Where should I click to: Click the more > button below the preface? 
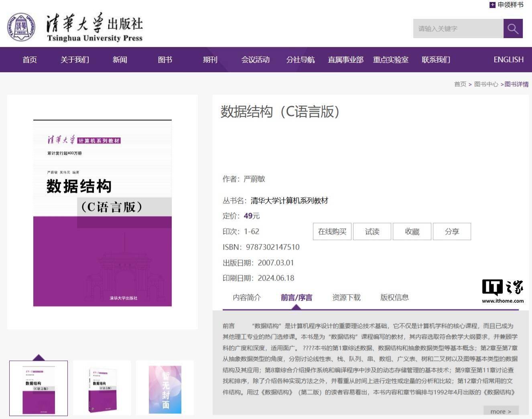[x=501, y=411]
